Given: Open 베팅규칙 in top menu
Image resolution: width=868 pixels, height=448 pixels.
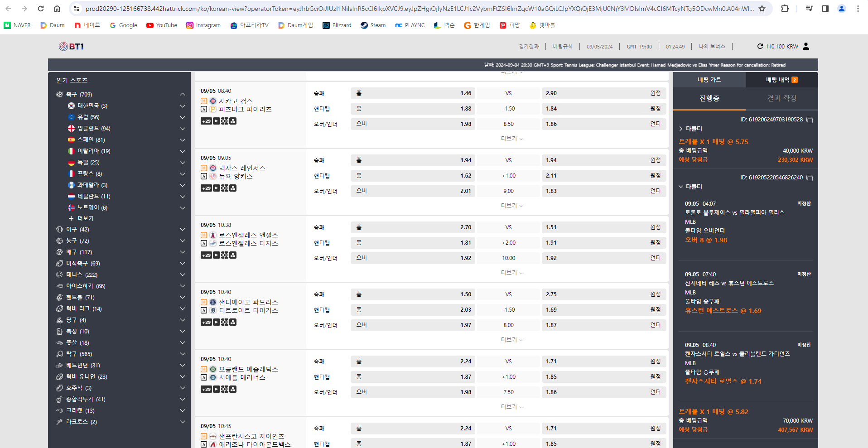Looking at the screenshot, I should [563, 47].
